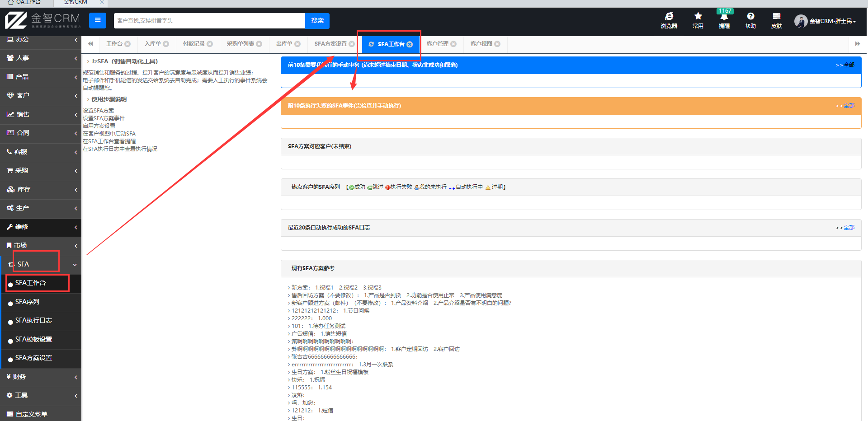Click the 库存 cubes icon in sidebar
The image size is (868, 421).
click(x=11, y=189)
